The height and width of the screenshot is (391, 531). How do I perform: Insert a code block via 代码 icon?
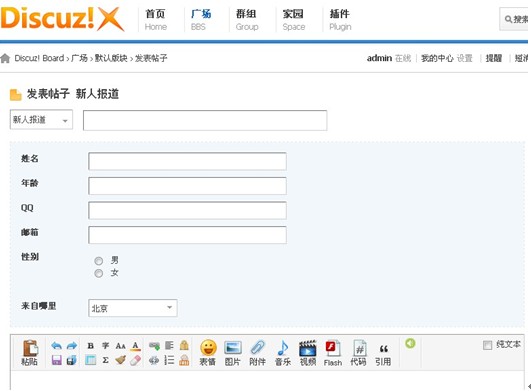[358, 352]
